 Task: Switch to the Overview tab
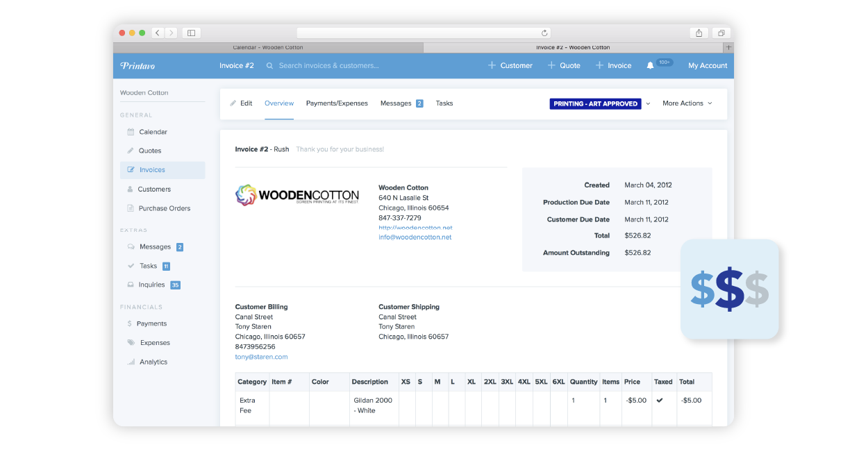(x=279, y=103)
